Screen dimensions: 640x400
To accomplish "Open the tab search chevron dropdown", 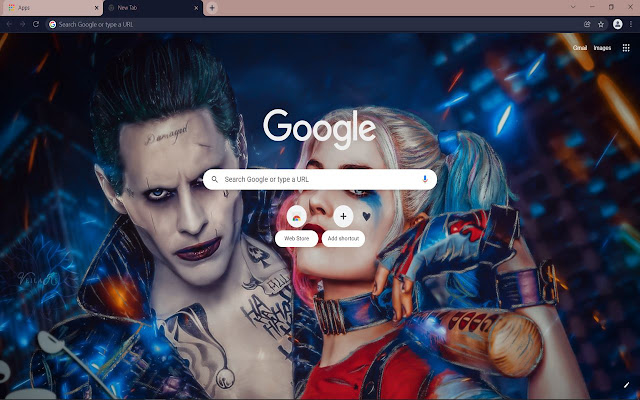I will 573,7.
